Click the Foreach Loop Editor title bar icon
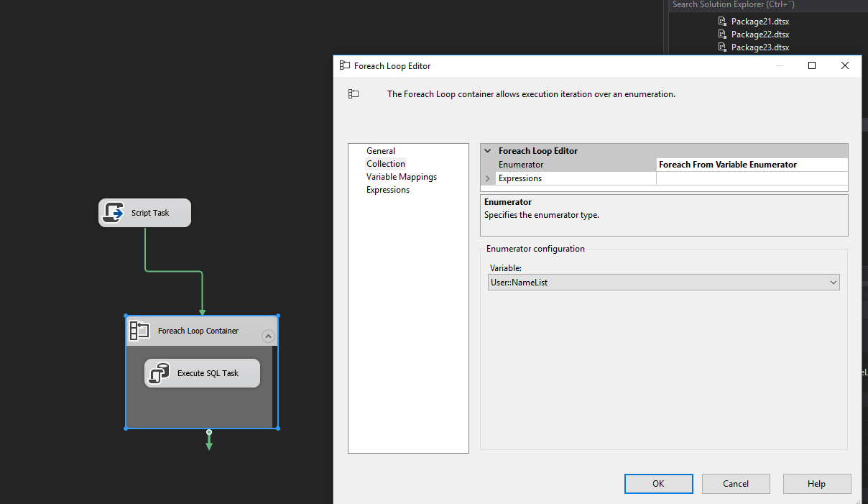Image resolution: width=868 pixels, height=504 pixels. pos(345,65)
